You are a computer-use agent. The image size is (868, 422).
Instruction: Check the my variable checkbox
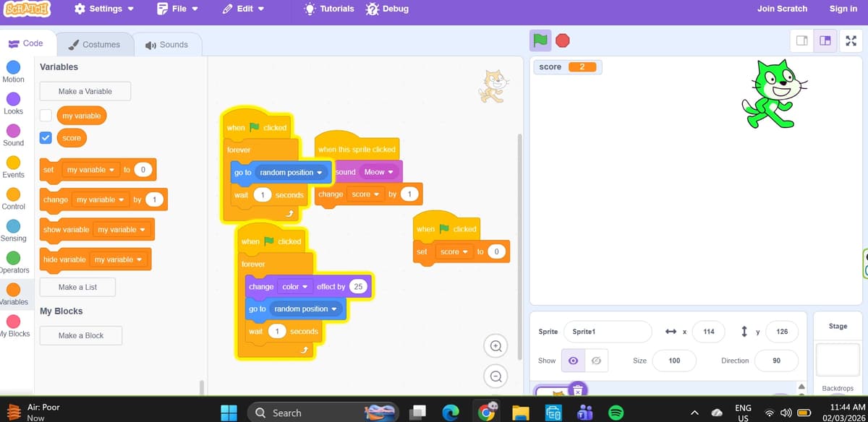tap(46, 116)
